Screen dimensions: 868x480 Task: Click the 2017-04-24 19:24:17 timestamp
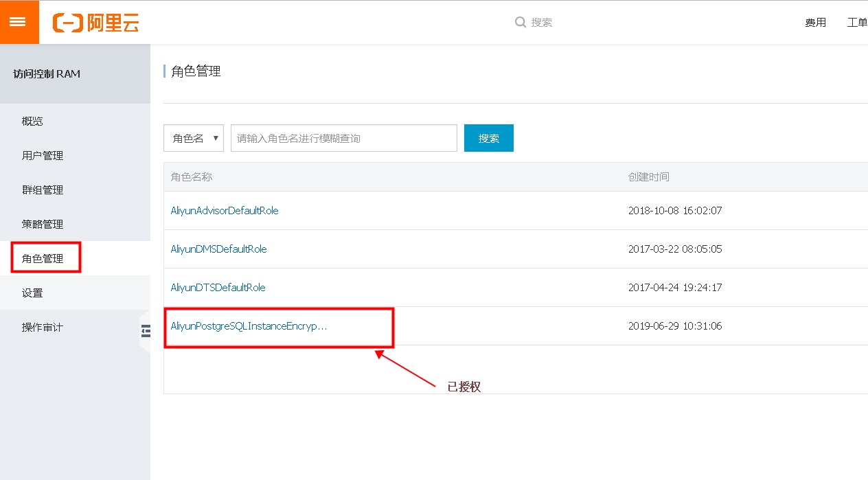click(x=675, y=288)
